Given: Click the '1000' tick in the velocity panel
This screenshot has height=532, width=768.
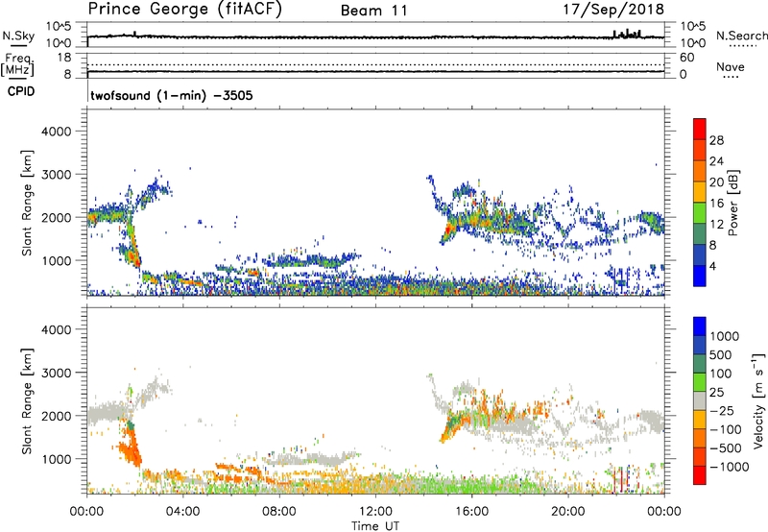Looking at the screenshot, I should (56, 459).
